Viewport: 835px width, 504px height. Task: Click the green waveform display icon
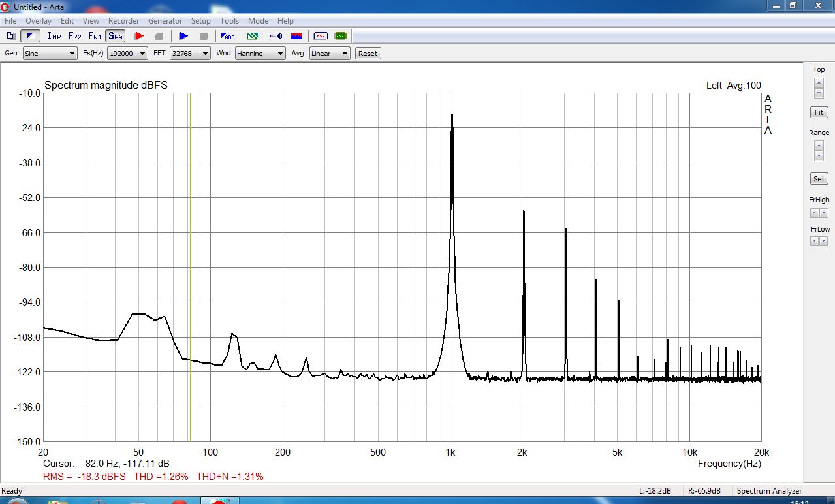[340, 36]
